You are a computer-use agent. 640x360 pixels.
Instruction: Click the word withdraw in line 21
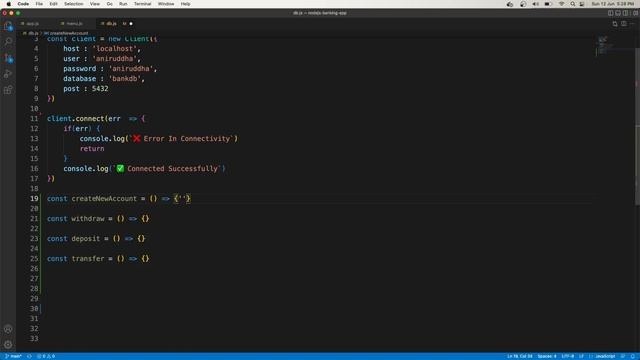88,219
